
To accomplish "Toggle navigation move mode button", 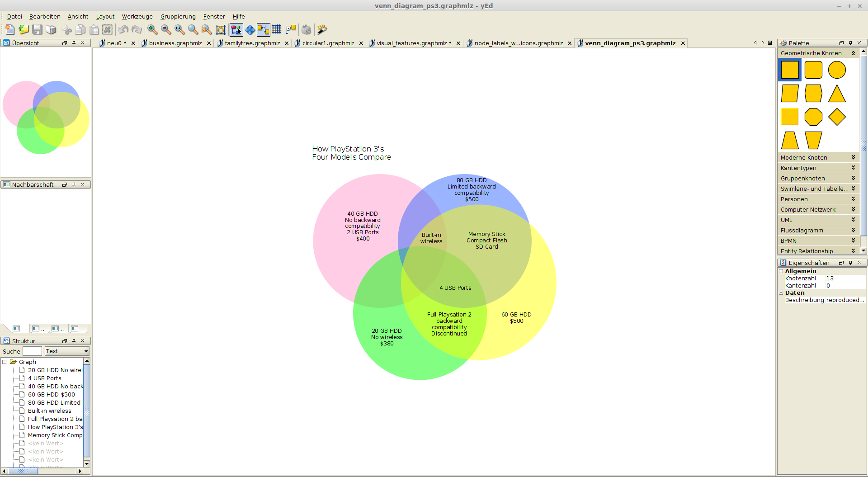I will coord(250,30).
